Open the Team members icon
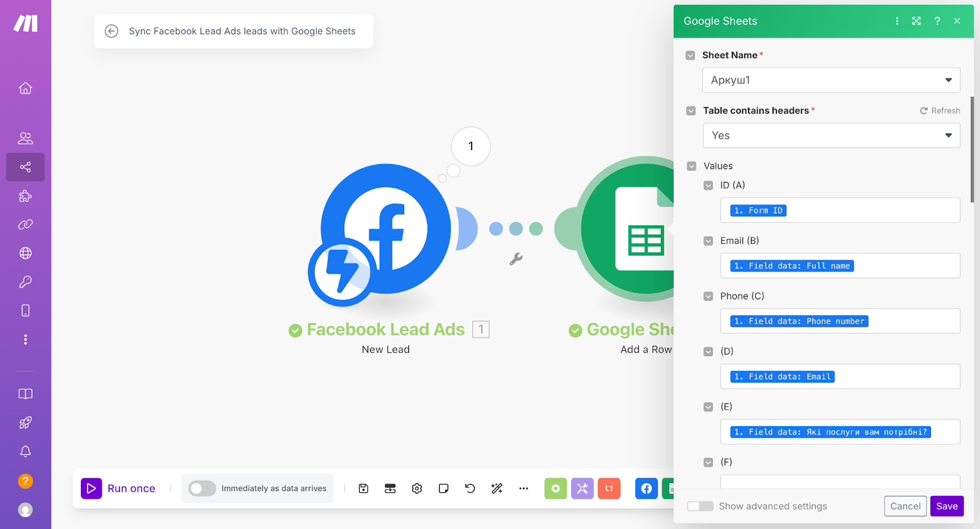 (25, 138)
